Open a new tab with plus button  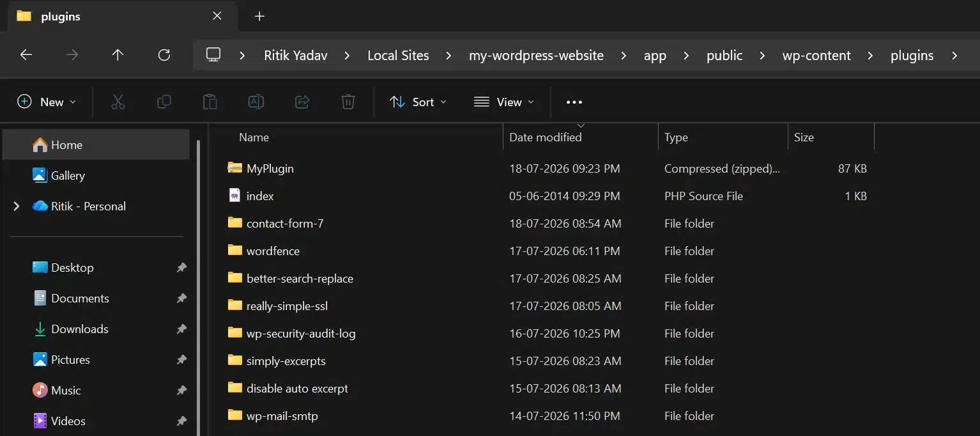pos(259,16)
